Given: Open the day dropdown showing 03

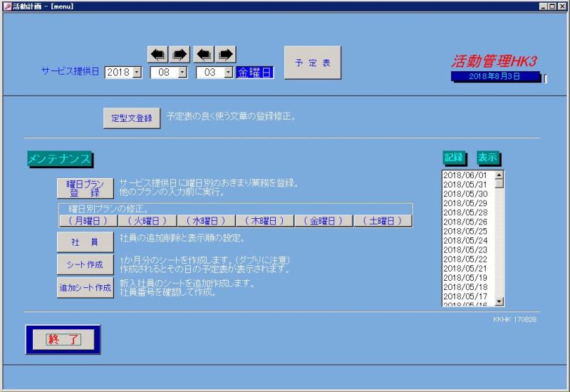Looking at the screenshot, I should pyautogui.click(x=228, y=73).
